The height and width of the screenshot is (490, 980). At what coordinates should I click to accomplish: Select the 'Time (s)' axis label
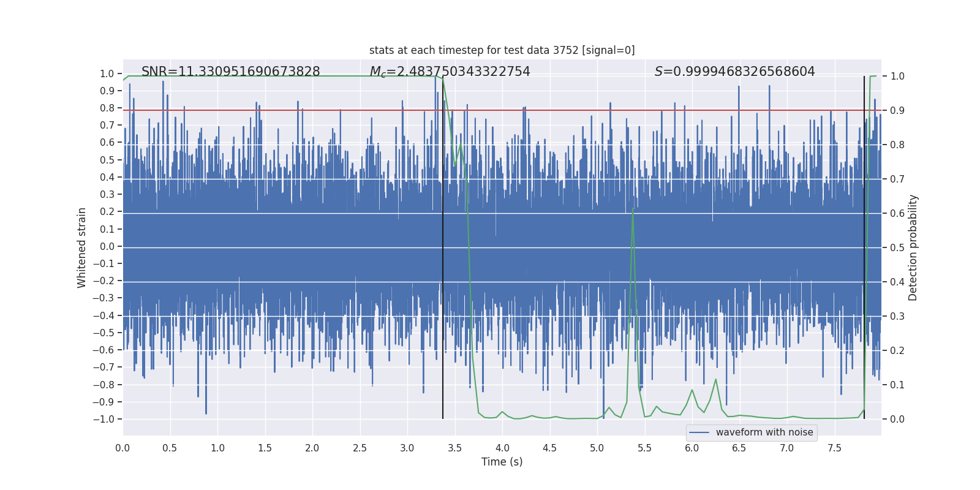[x=502, y=462]
